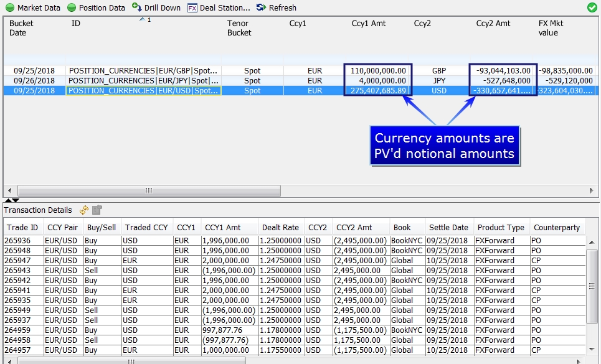Click the 1,000,000.00 CCY1 amount cell

click(230, 350)
